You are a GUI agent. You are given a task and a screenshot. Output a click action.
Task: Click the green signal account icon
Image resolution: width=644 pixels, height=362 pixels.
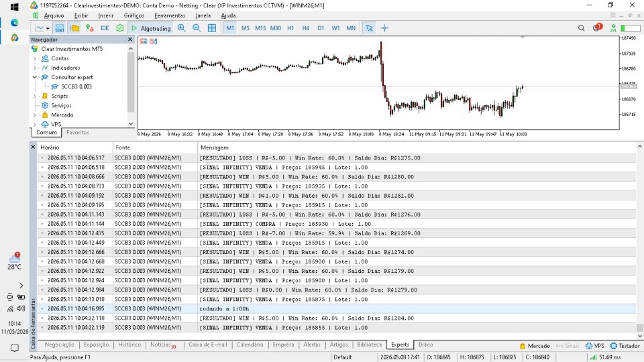coord(613,28)
